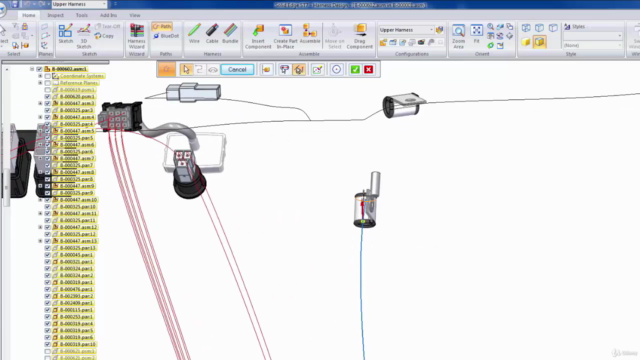
Task: Expand the B-000447.asm:13 node
Action: pos(40,241)
